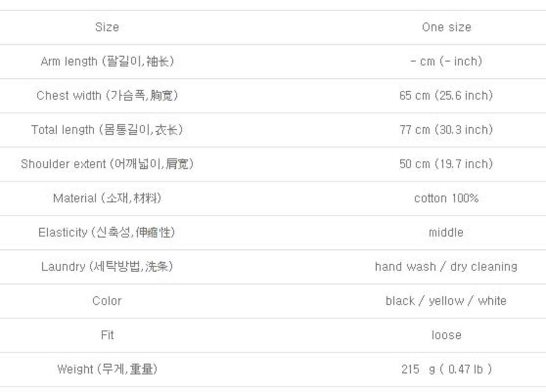Select the "One size" value cell

pyautogui.click(x=446, y=27)
